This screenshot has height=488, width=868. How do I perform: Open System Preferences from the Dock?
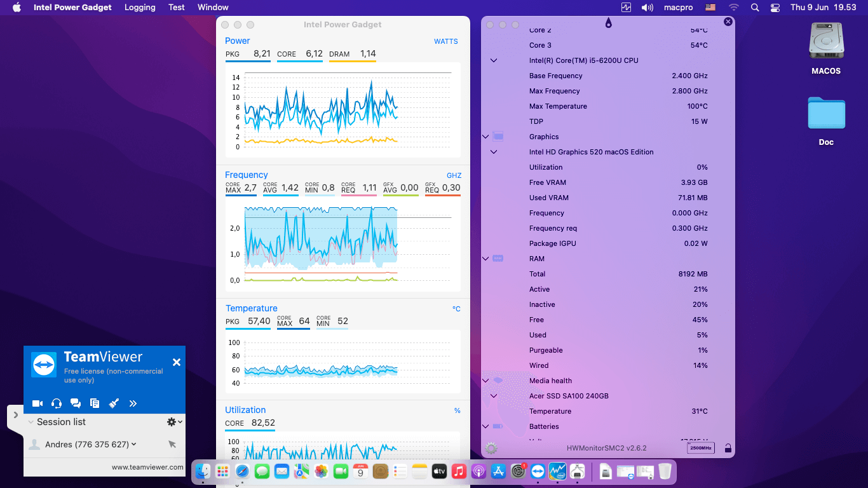tap(518, 471)
